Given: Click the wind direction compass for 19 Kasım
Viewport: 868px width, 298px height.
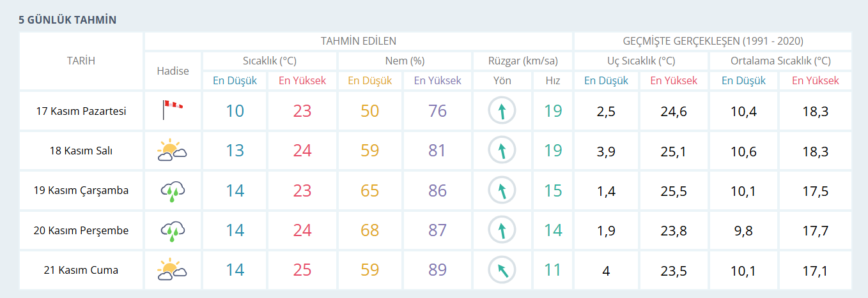Looking at the screenshot, I should pyautogui.click(x=502, y=191).
